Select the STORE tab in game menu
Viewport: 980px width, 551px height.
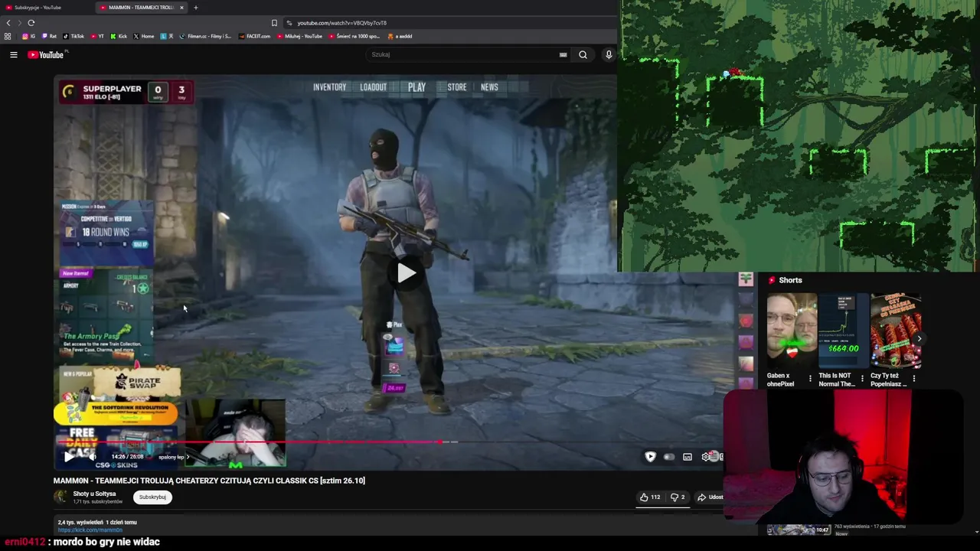click(457, 87)
